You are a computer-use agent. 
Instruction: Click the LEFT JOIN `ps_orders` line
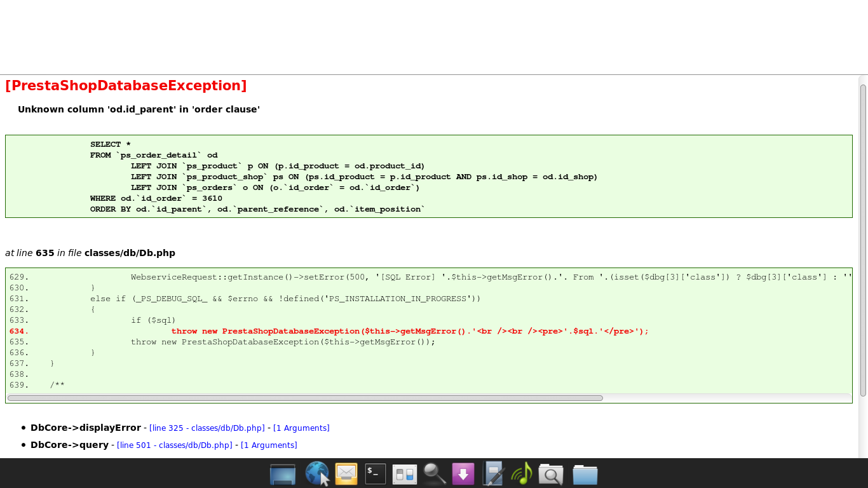coord(275,187)
